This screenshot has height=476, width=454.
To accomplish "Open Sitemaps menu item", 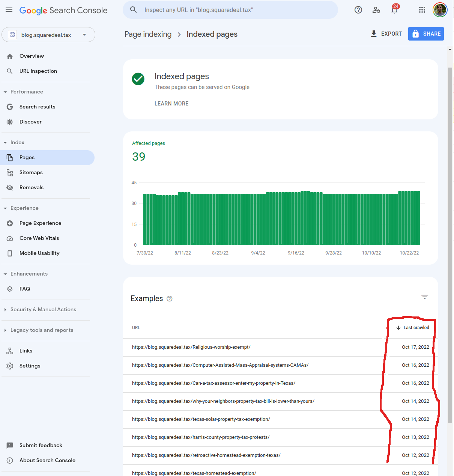I will [x=31, y=173].
